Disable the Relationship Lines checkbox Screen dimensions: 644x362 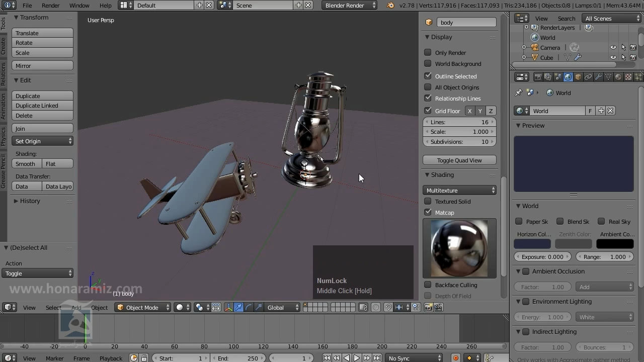[428, 98]
